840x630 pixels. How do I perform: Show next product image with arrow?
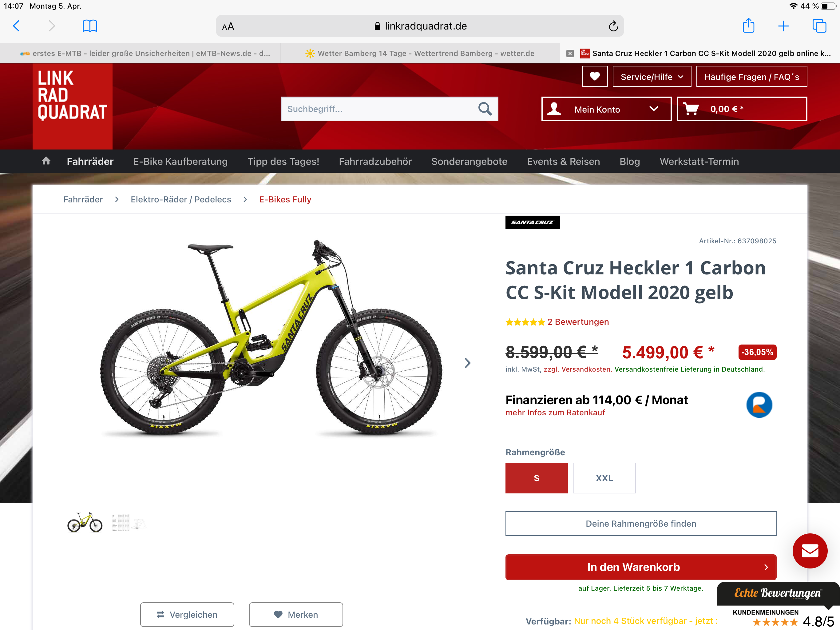coord(467,363)
